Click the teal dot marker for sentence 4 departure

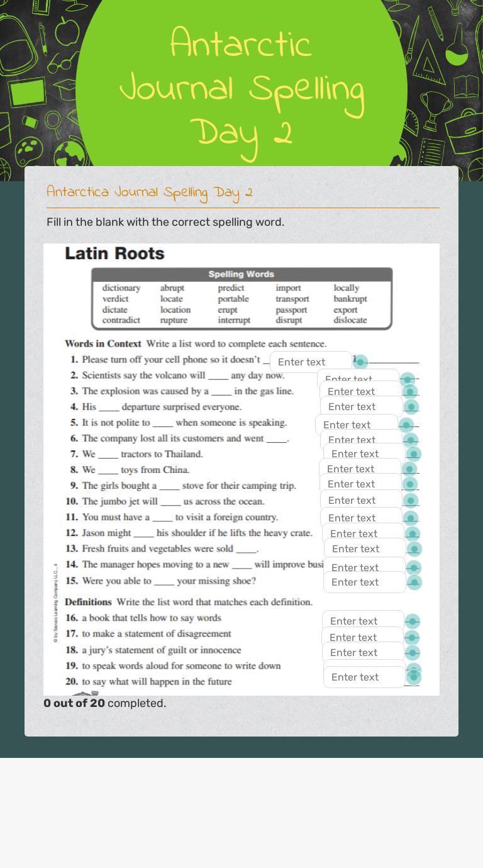[411, 407]
